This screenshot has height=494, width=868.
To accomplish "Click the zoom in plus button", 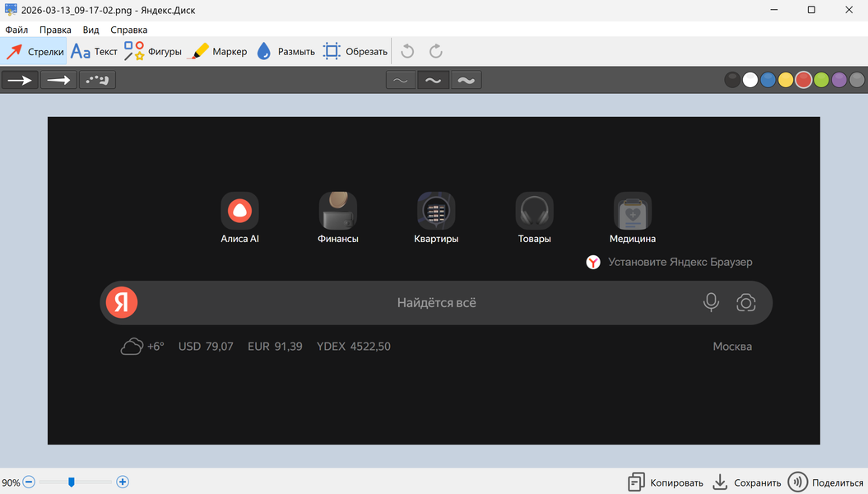I will click(x=123, y=482).
